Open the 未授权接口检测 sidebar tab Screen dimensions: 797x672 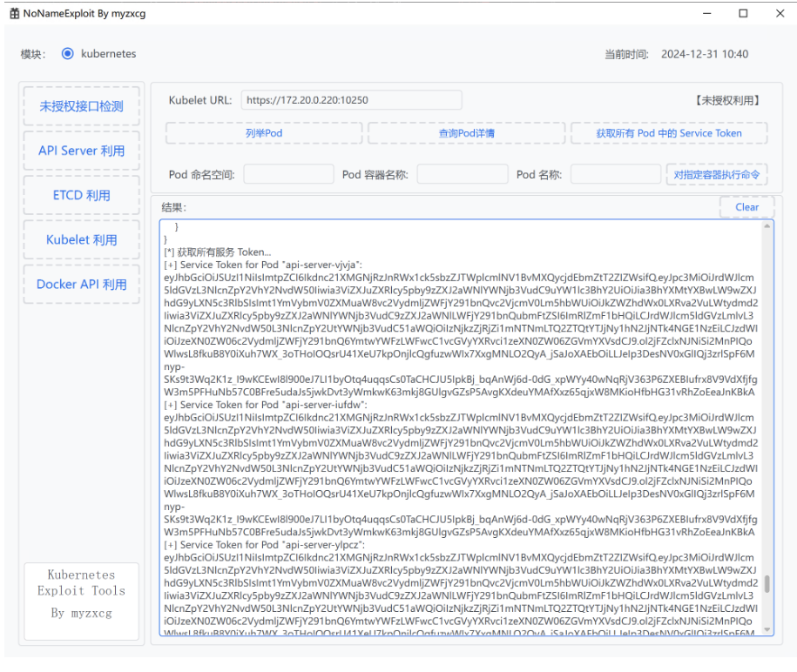point(81,106)
